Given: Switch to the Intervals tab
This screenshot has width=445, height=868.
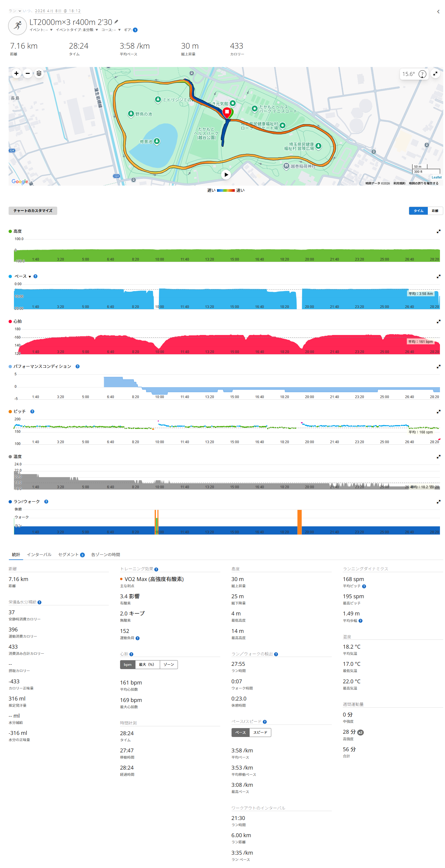Looking at the screenshot, I should (x=39, y=555).
